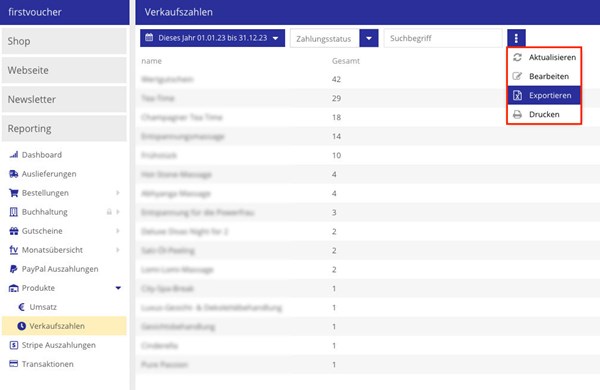Open the Gutscheine gift icon entry

click(14, 231)
